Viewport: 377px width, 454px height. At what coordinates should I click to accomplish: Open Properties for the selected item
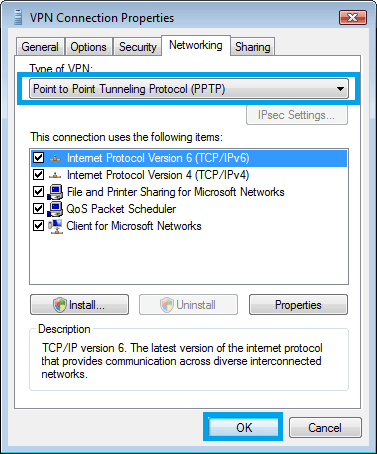[298, 305]
